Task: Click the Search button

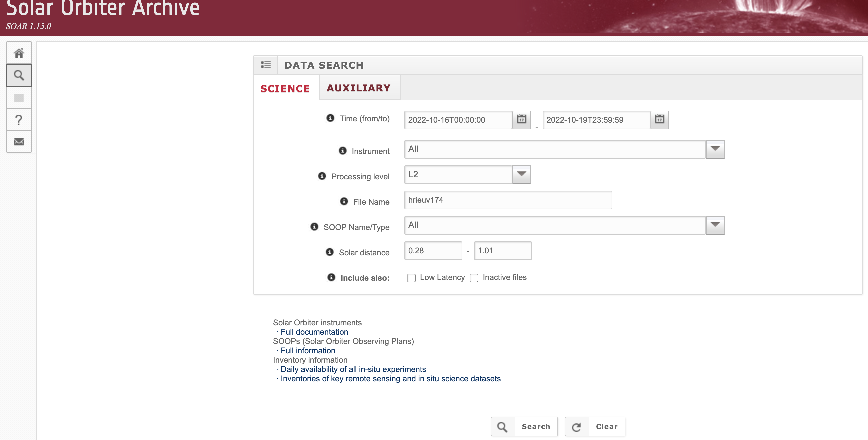Action: [524, 427]
